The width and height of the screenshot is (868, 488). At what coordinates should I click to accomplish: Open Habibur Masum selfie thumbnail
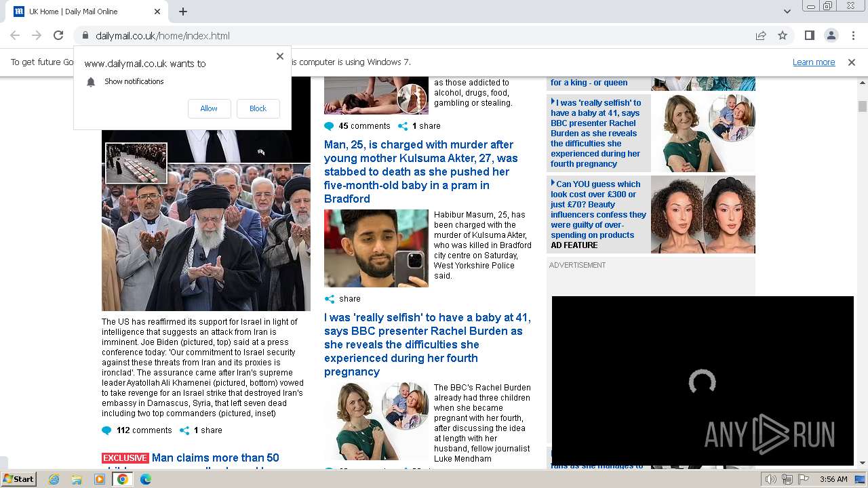coord(376,248)
